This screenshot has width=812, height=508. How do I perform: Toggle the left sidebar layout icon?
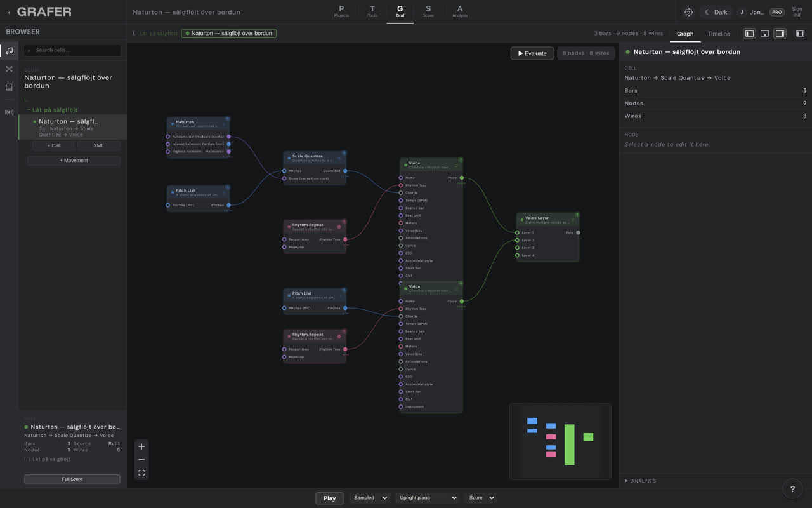[749, 34]
